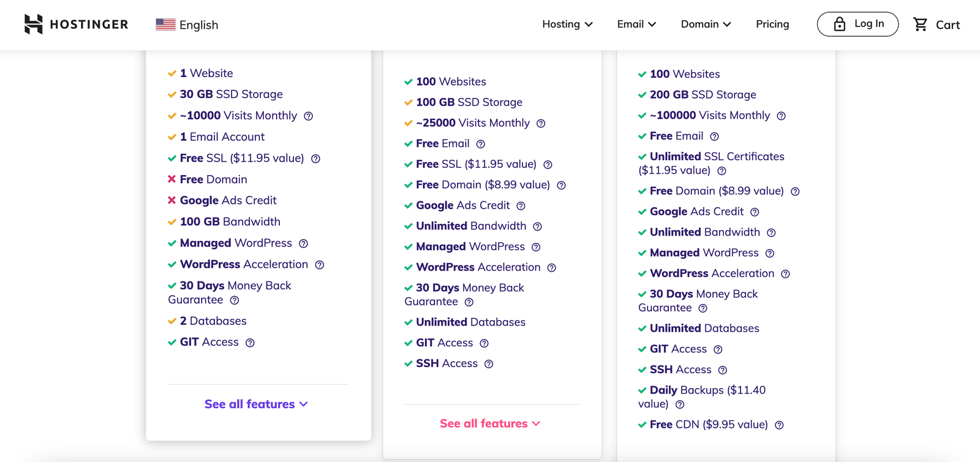Screen dimensions: 980x462
Task: Click 'Unlimited Databases' in middle plan
Action: pyautogui.click(x=470, y=322)
